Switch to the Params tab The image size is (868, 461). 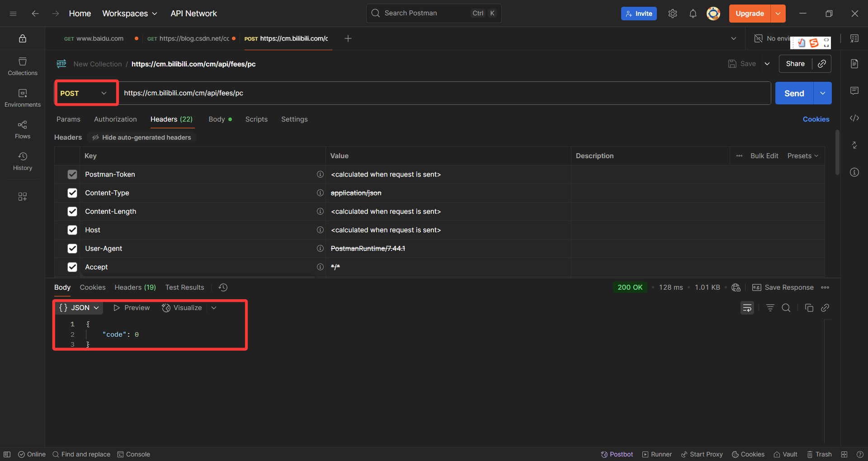pos(68,119)
